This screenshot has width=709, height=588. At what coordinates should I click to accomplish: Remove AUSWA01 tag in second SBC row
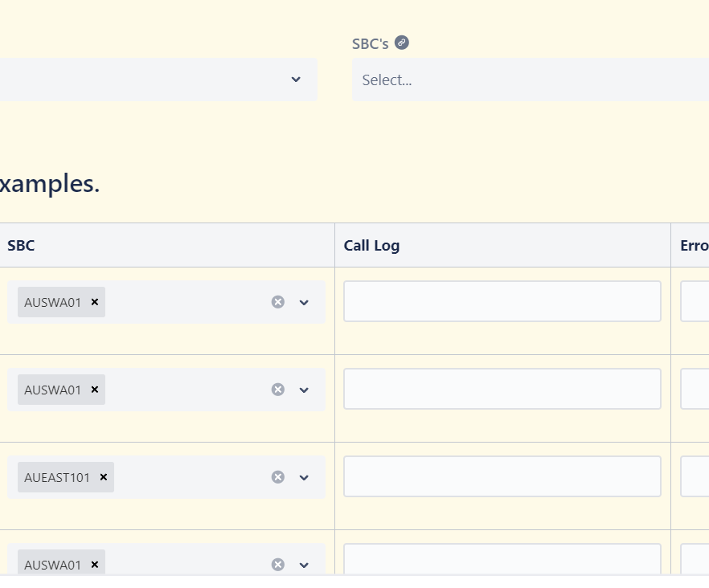[x=95, y=390]
